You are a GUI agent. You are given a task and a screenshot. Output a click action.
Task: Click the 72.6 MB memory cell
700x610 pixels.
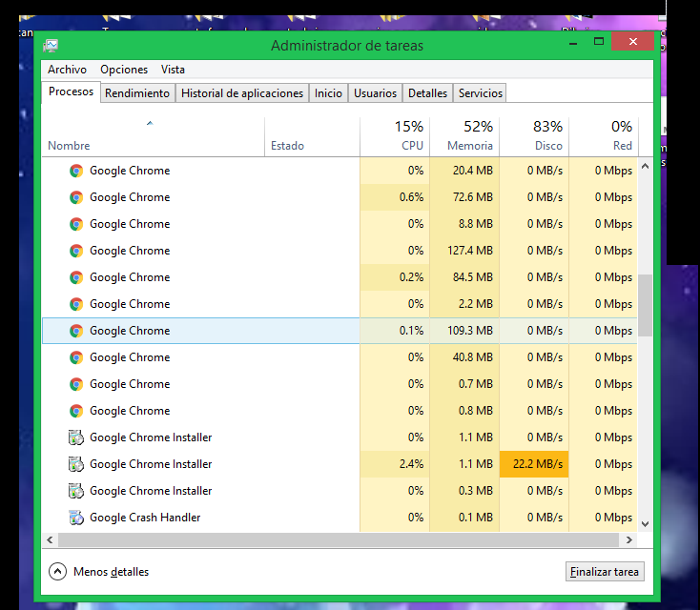pos(464,197)
